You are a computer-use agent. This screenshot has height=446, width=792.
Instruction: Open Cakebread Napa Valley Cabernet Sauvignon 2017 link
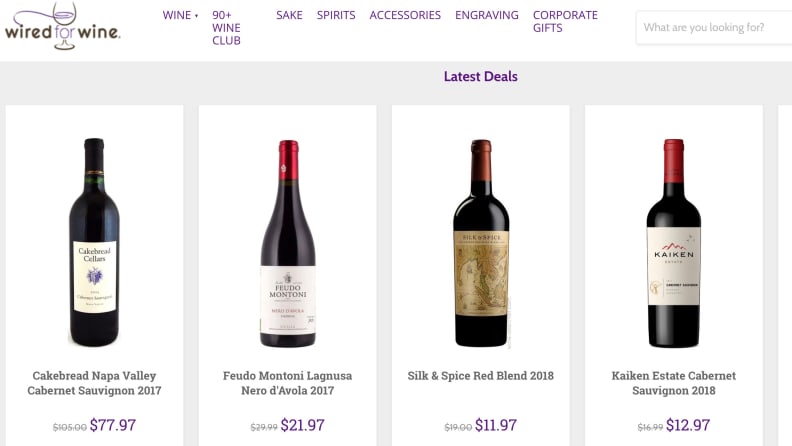point(94,383)
